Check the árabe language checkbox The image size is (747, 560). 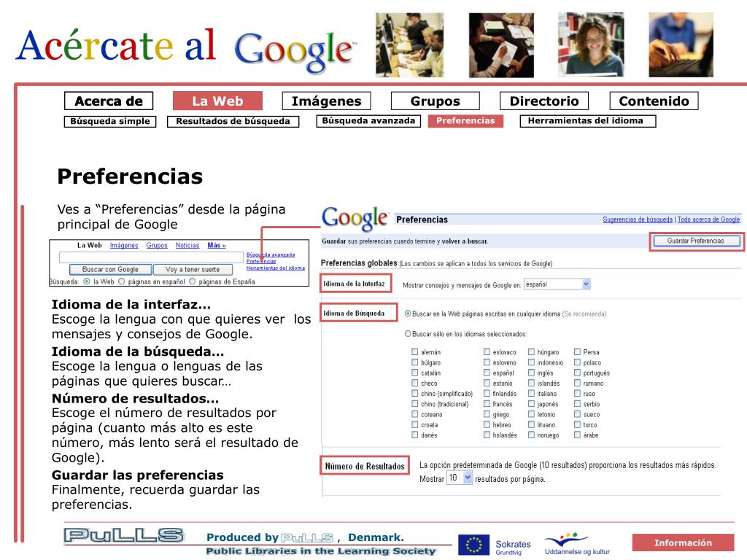[577, 435]
